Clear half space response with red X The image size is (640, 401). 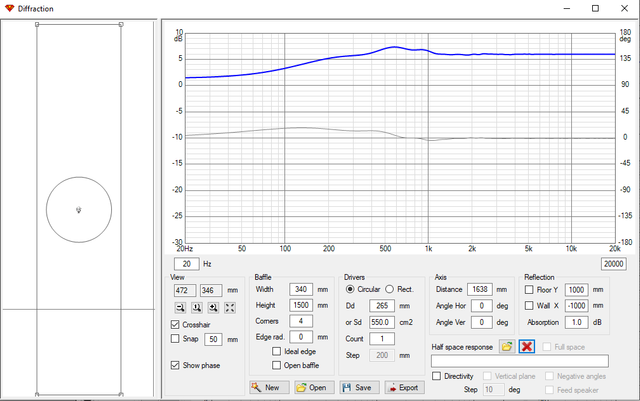[x=527, y=347]
